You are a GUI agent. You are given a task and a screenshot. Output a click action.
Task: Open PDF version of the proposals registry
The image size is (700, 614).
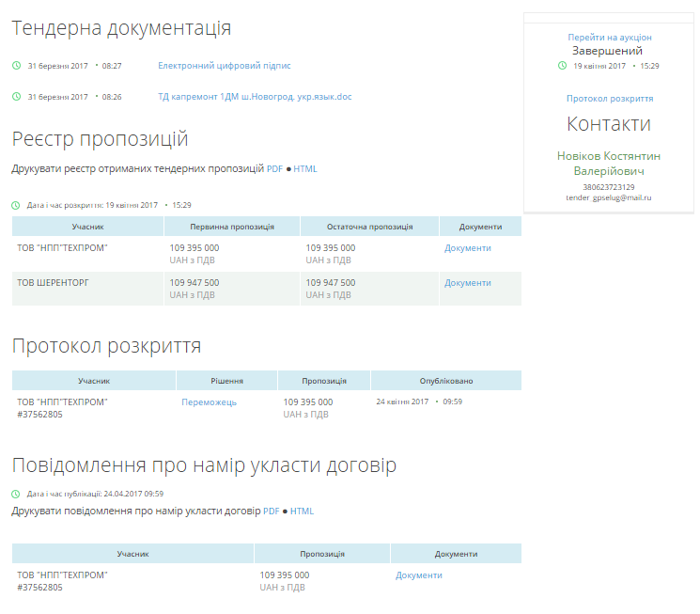(x=274, y=169)
